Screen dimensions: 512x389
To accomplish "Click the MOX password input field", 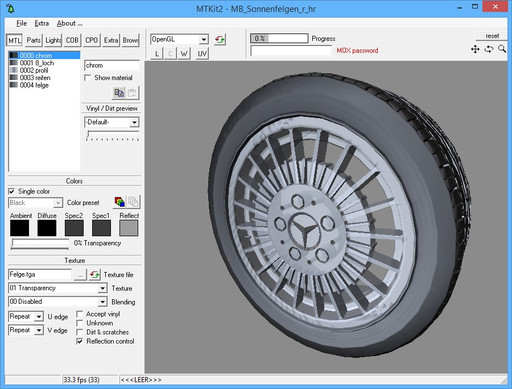I will (x=291, y=51).
